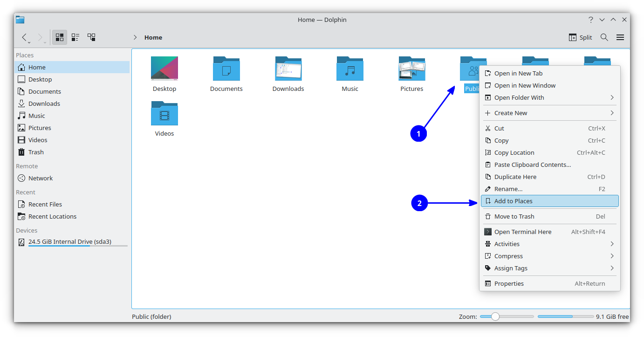Adjust the Zoom slider

click(x=495, y=316)
